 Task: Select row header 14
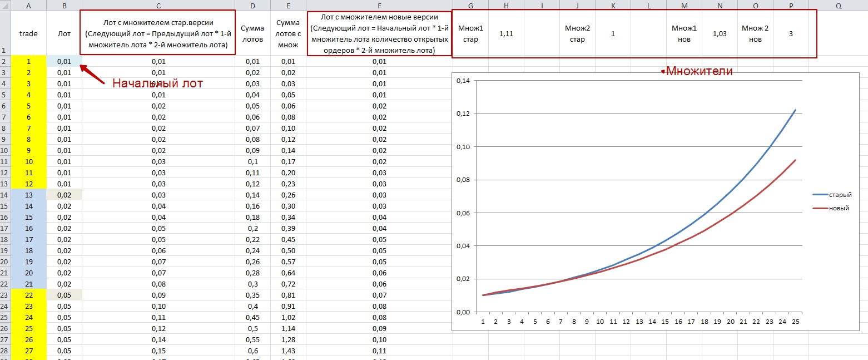(x=5, y=195)
